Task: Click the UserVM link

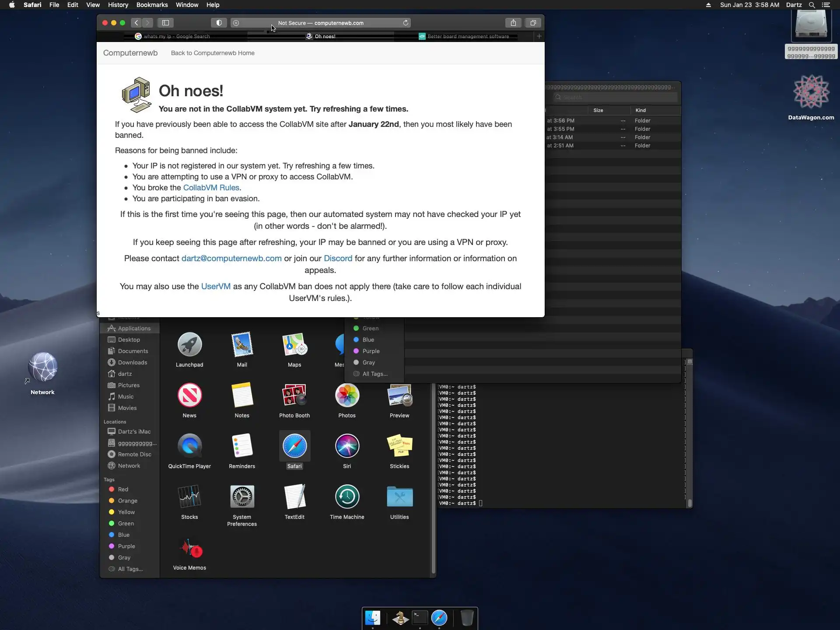Action: point(216,287)
